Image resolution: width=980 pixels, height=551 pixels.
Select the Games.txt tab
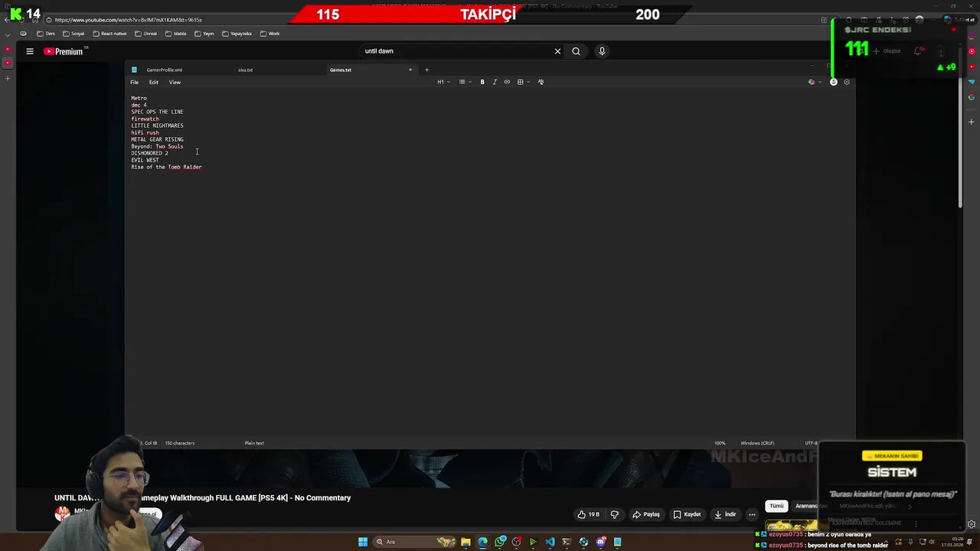341,70
